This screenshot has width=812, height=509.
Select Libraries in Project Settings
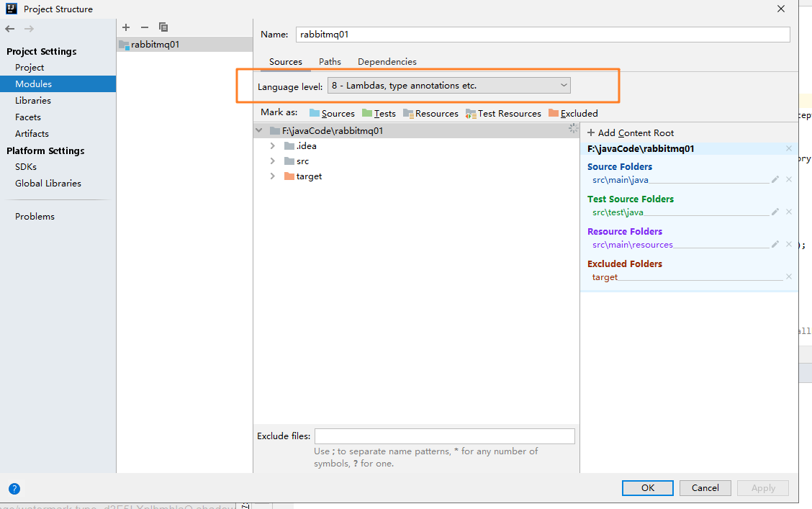pos(32,100)
